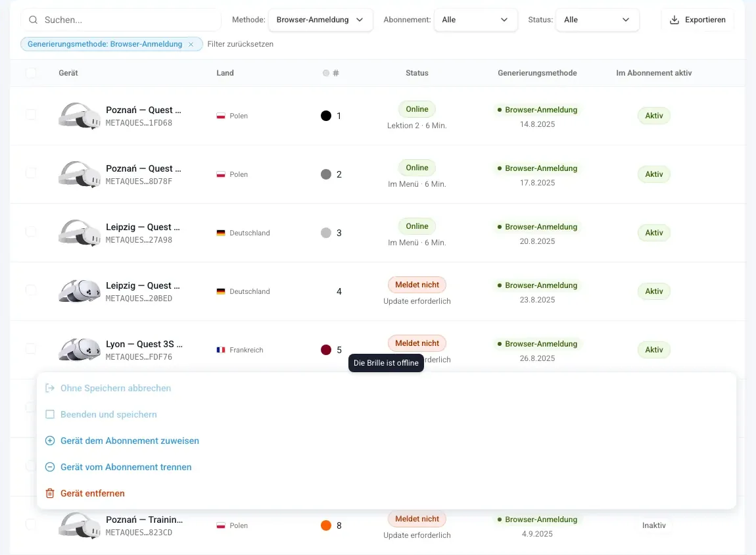The width and height of the screenshot is (756, 555).
Task: Tick the checkbox for device METAQUES…27A98
Action: pos(31,232)
